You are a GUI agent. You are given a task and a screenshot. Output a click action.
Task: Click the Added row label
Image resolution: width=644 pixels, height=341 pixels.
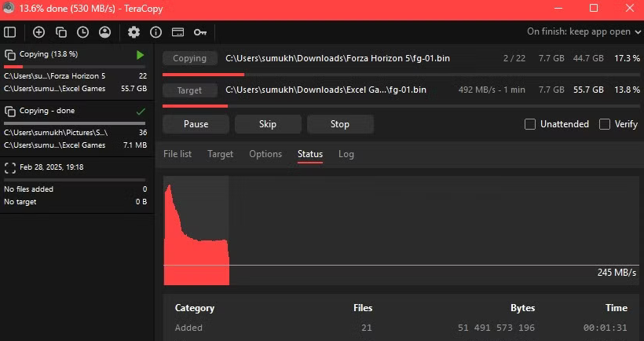[188, 328]
